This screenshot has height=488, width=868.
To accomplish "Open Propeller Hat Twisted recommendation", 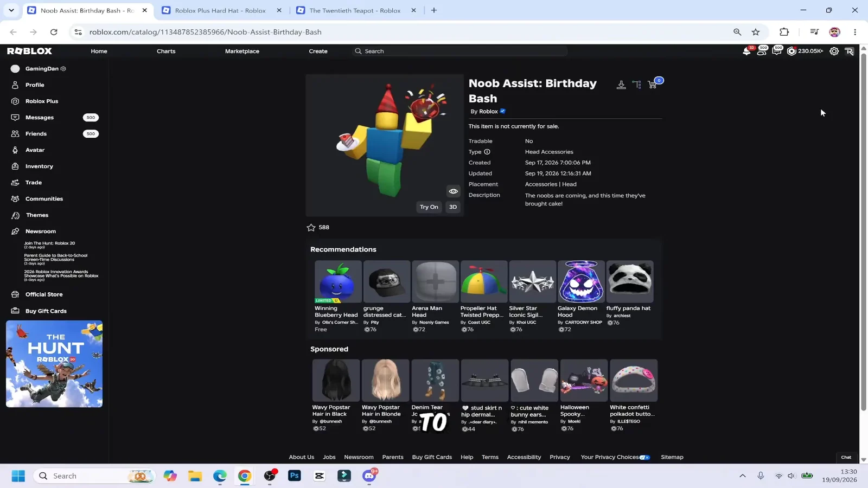I will (483, 296).
